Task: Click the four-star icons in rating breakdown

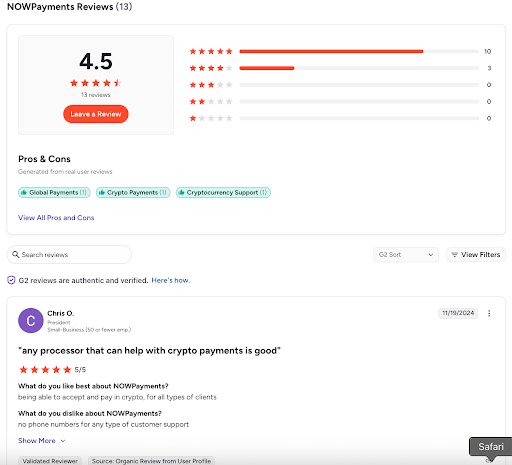Action: pyautogui.click(x=211, y=68)
